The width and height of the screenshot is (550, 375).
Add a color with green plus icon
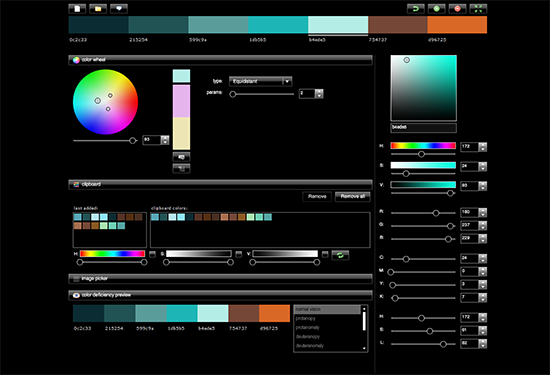436,9
